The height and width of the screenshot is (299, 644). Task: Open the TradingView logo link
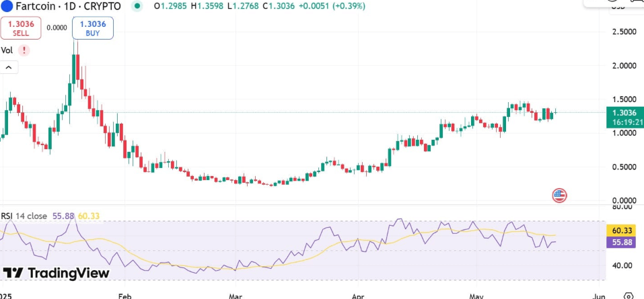click(57, 273)
